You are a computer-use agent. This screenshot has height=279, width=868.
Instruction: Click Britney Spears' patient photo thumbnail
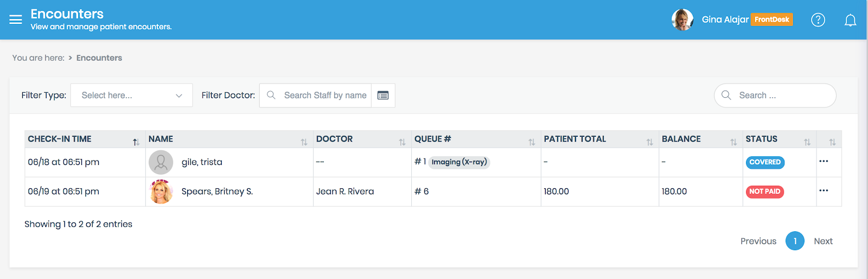click(x=161, y=192)
